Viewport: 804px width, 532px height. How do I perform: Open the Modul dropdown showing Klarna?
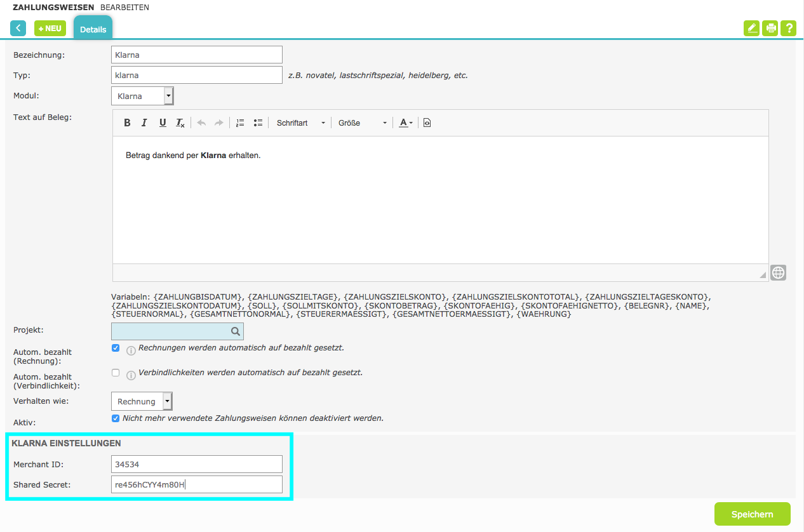click(x=142, y=96)
